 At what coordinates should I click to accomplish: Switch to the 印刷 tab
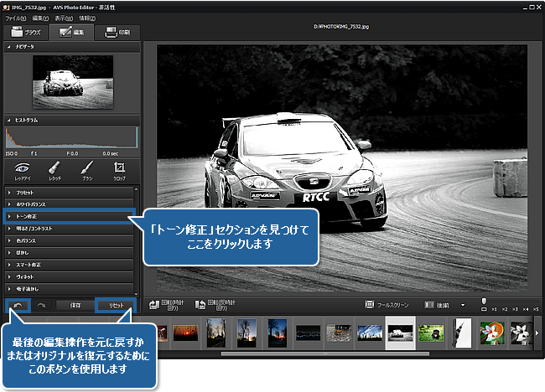coord(117,33)
